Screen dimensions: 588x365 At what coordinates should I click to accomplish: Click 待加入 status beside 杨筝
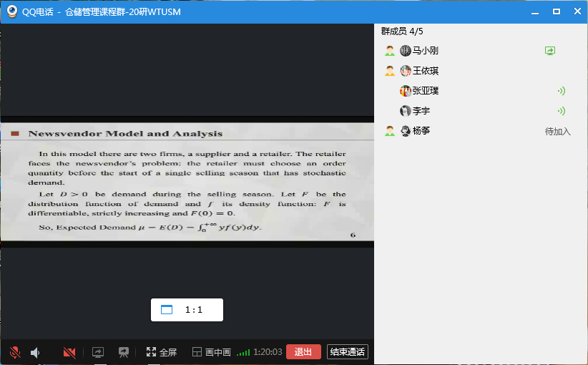(558, 131)
